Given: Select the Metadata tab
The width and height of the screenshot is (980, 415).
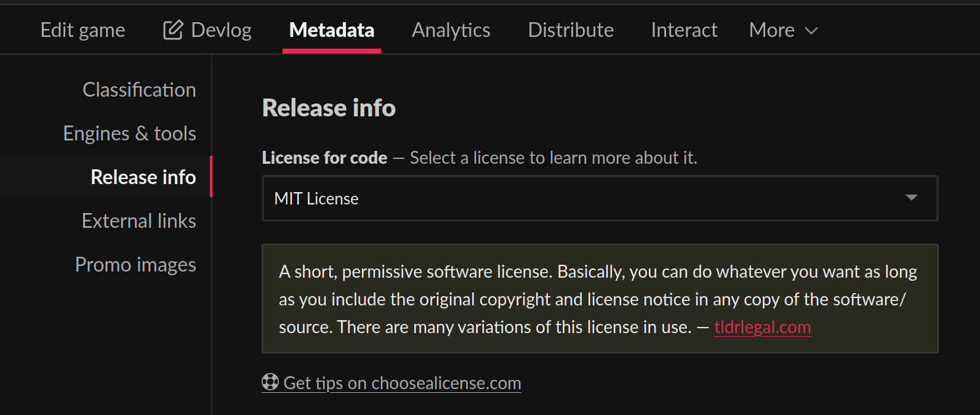Looking at the screenshot, I should point(332,30).
